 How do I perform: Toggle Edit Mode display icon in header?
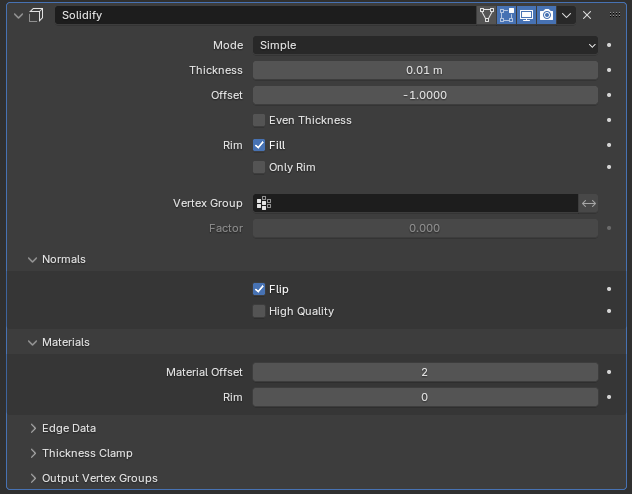pyautogui.click(x=507, y=15)
